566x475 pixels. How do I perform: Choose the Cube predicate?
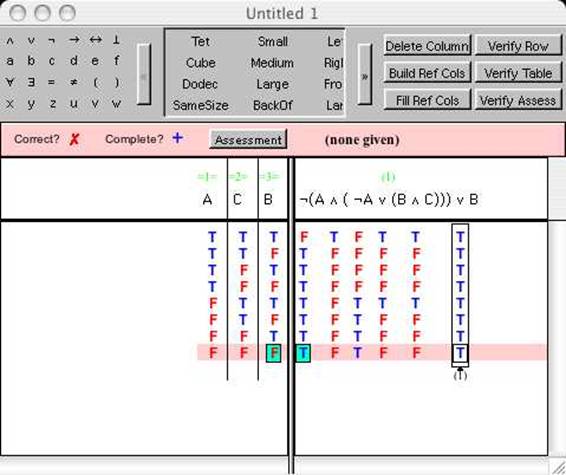[x=200, y=63]
